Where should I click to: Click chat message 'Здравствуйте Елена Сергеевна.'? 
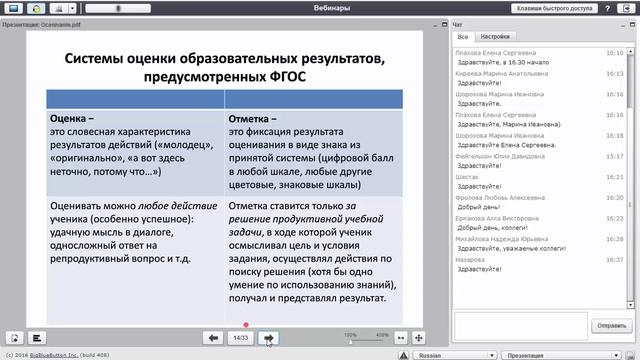click(x=507, y=145)
